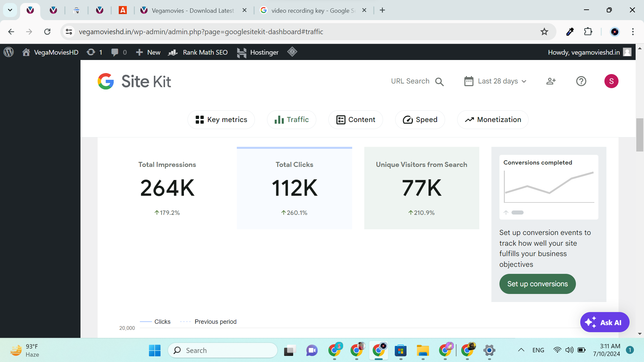Click the bookmark star icon
Image resolution: width=644 pixels, height=362 pixels.
pyautogui.click(x=544, y=32)
